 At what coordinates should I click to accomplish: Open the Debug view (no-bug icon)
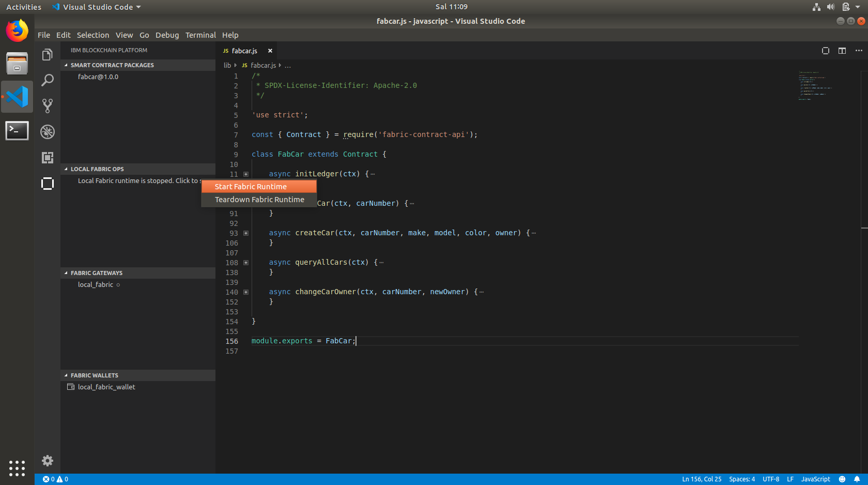(47, 132)
